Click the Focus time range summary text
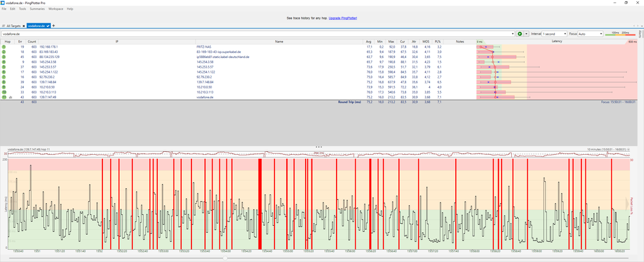 [618, 101]
